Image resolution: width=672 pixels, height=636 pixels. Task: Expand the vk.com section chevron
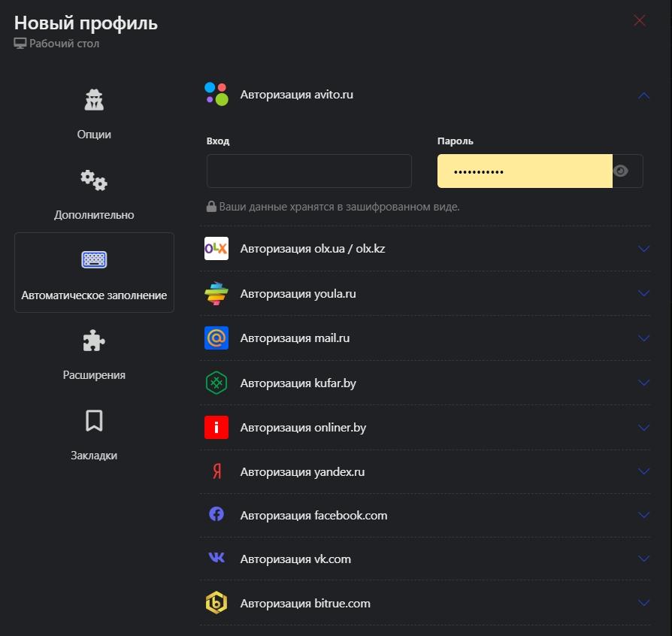click(643, 559)
